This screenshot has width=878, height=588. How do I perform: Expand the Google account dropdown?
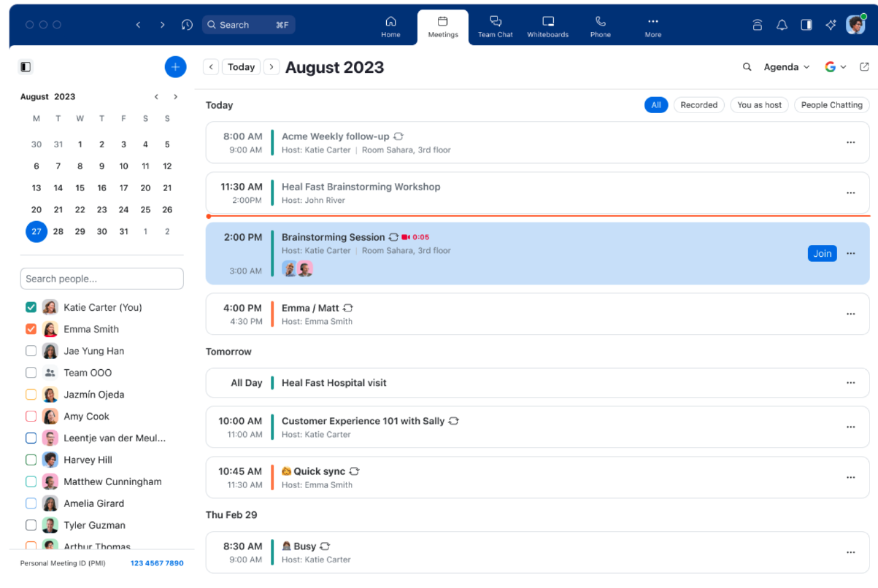(x=835, y=67)
